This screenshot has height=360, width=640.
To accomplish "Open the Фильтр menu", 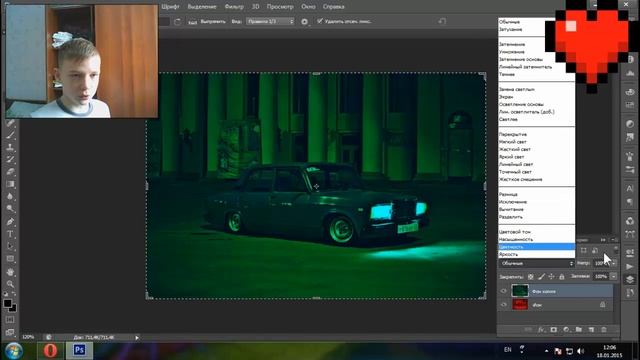I will click(234, 7).
